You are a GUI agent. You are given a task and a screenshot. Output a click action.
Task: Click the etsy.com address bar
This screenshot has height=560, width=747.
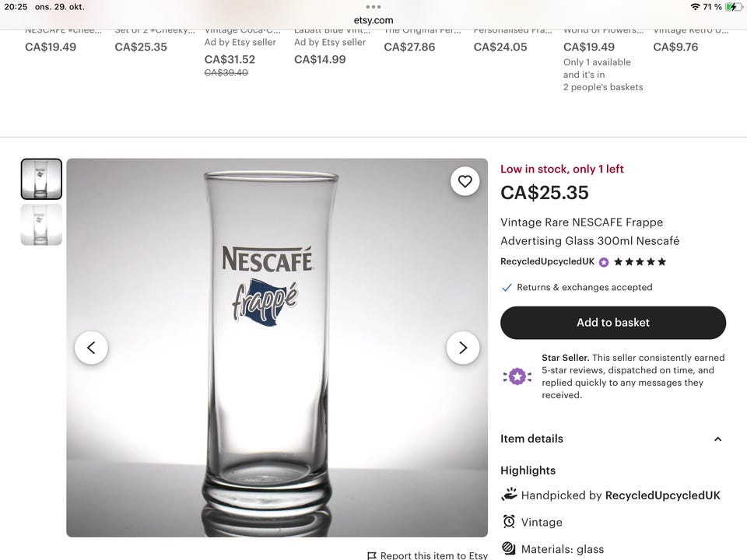pos(373,19)
